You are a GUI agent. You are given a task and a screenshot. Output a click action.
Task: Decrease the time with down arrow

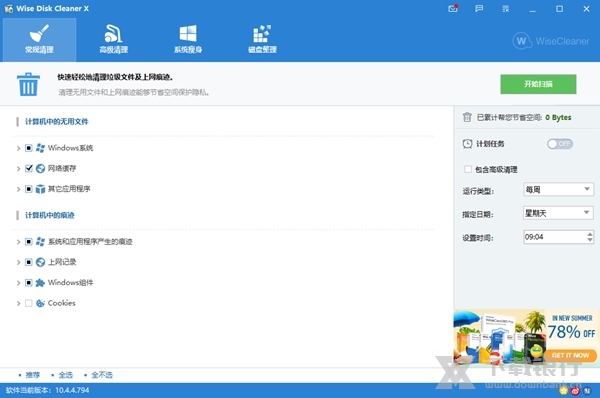click(590, 240)
